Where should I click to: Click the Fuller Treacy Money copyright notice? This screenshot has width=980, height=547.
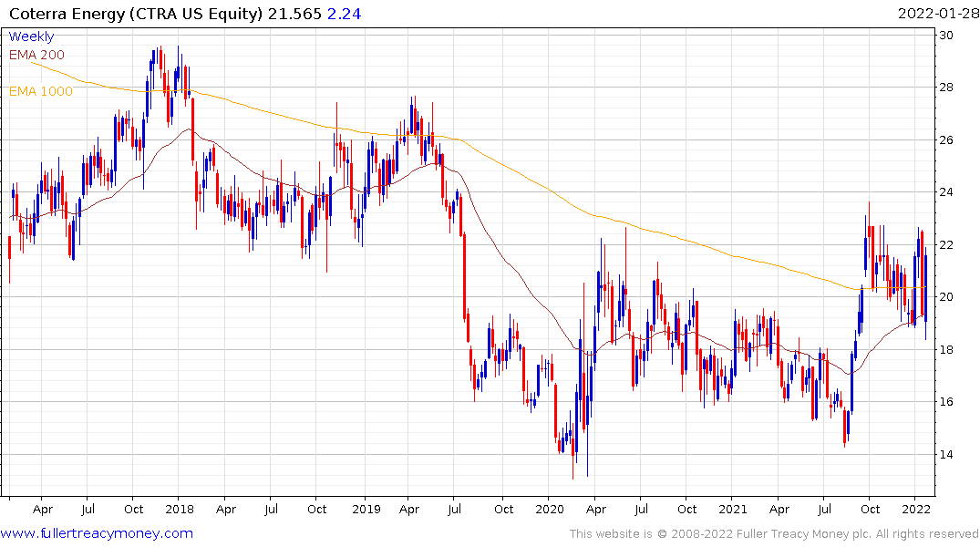pos(774,534)
